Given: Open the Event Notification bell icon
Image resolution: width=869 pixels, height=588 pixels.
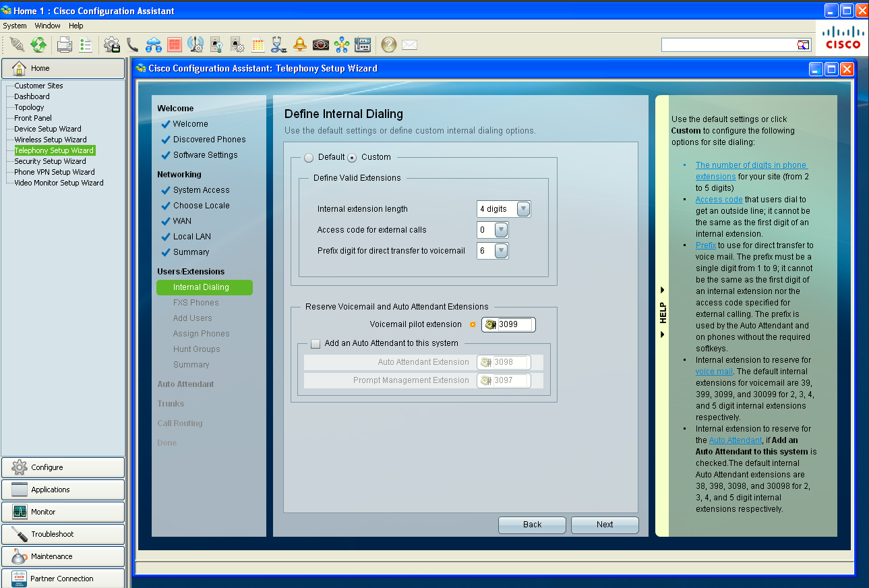Looking at the screenshot, I should pos(300,45).
